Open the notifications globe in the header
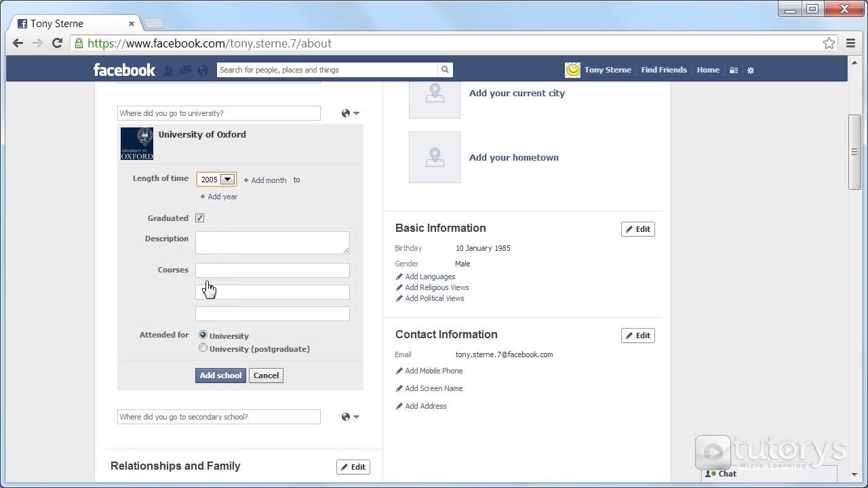Image resolution: width=868 pixels, height=488 pixels. tap(202, 70)
